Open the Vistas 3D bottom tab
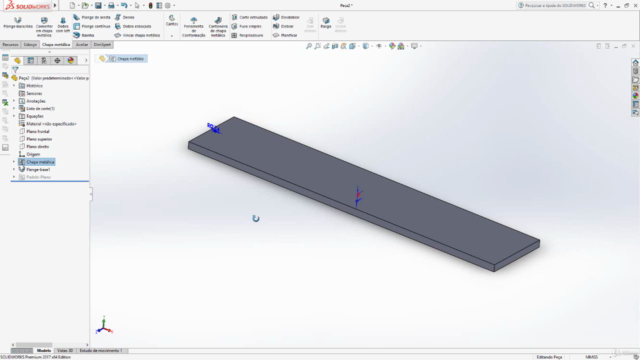The width and height of the screenshot is (640, 360). (x=65, y=351)
